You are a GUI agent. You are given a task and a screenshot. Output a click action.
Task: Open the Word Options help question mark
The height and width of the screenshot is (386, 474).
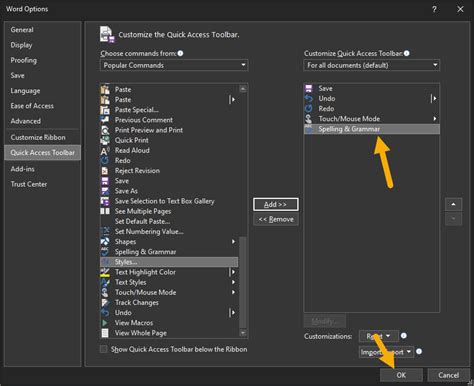pyautogui.click(x=434, y=9)
